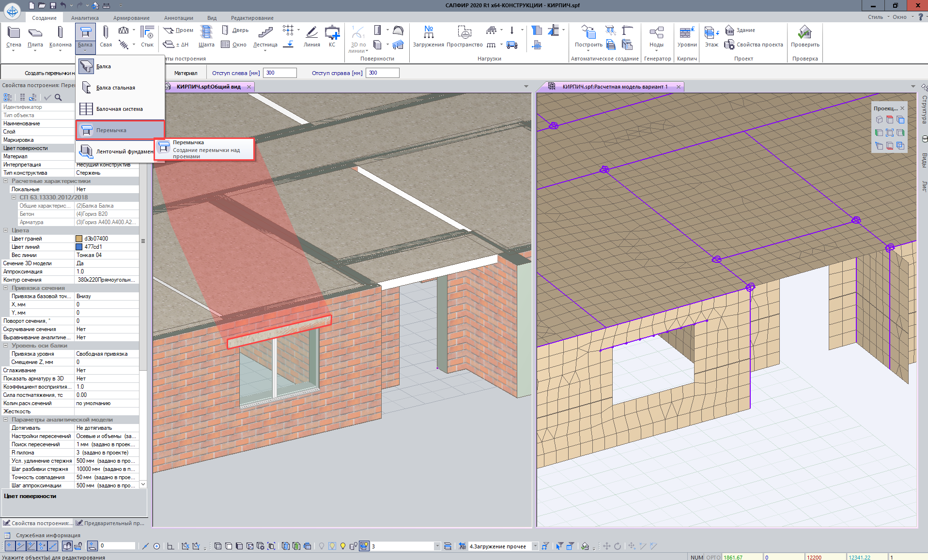
Task: Choose Балка стальная from the menu
Action: click(116, 88)
